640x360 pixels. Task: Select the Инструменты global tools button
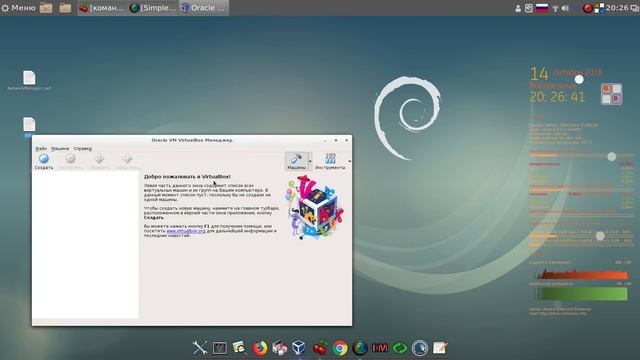[x=330, y=161]
